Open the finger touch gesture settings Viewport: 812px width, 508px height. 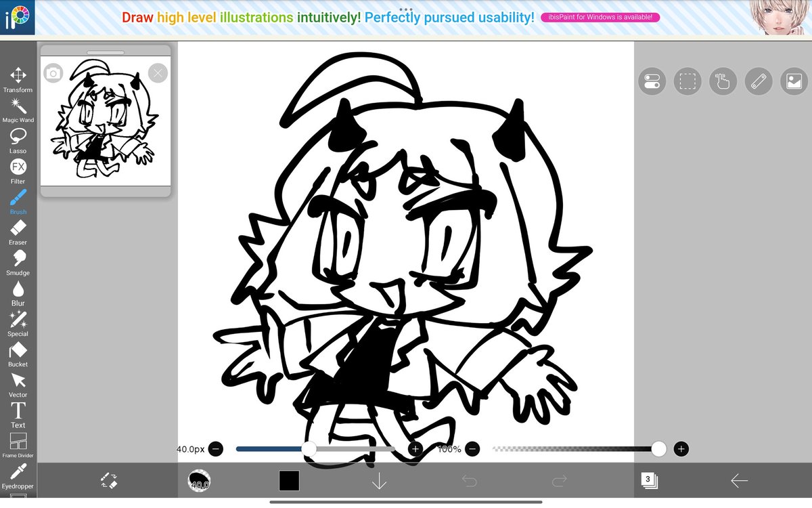(723, 82)
